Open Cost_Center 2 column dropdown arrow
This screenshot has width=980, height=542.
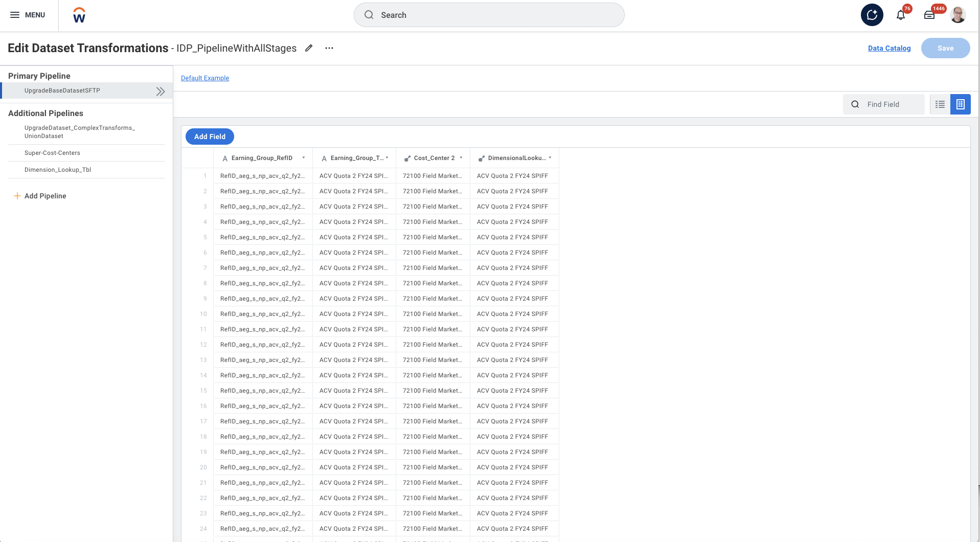(x=461, y=158)
